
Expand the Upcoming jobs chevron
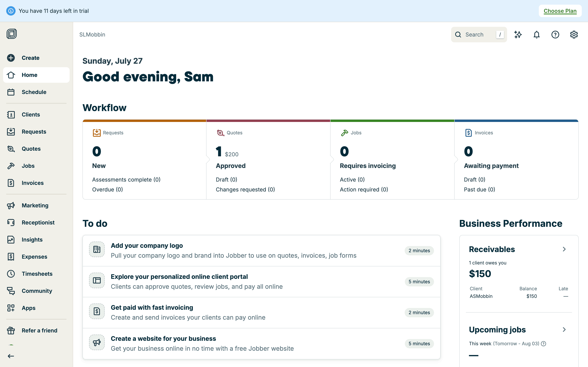[564, 330]
